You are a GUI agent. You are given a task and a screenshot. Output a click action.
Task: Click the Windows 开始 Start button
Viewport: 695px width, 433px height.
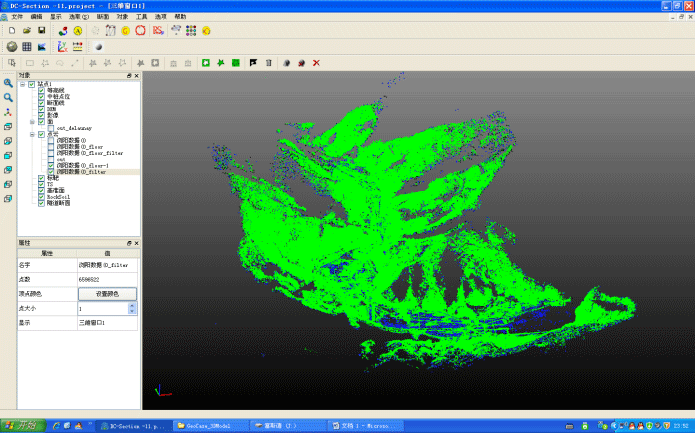pyautogui.click(x=19, y=425)
